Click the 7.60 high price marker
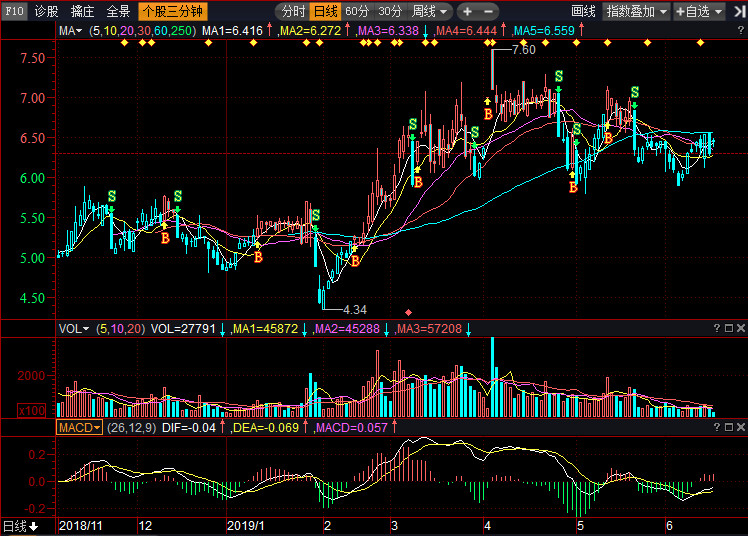Image resolution: width=748 pixels, height=536 pixels. click(523, 50)
